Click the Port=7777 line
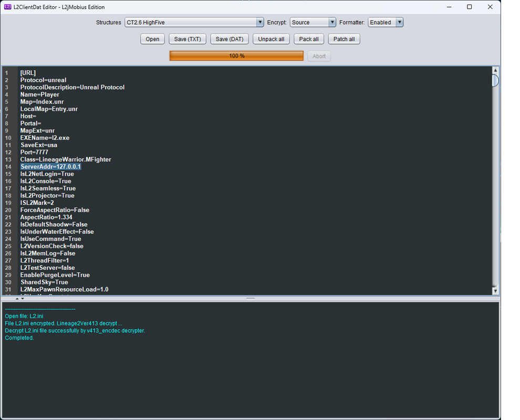 tap(34, 152)
